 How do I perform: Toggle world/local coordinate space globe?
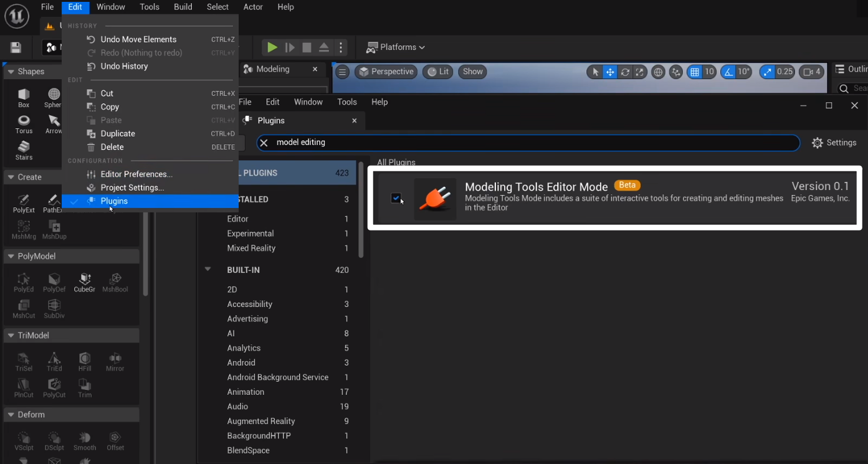pyautogui.click(x=659, y=72)
